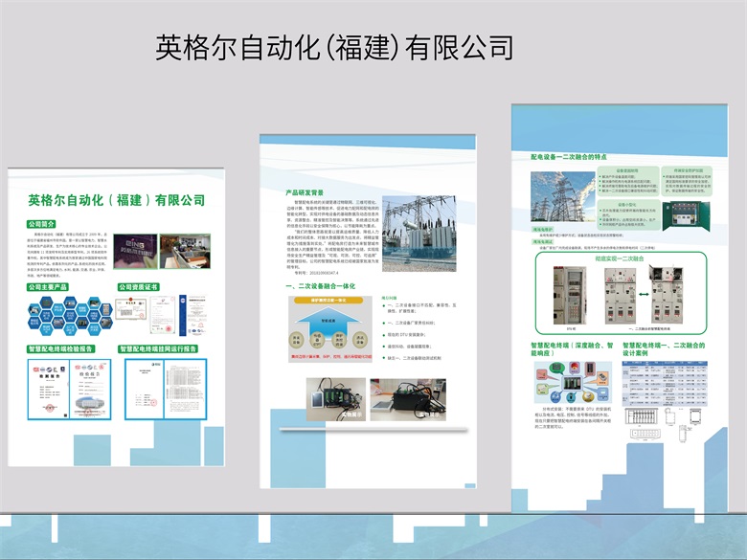Viewport: 747px width, 560px height.
Task: Click the 彻底实现一二次融合 heading
Action: coord(620,258)
